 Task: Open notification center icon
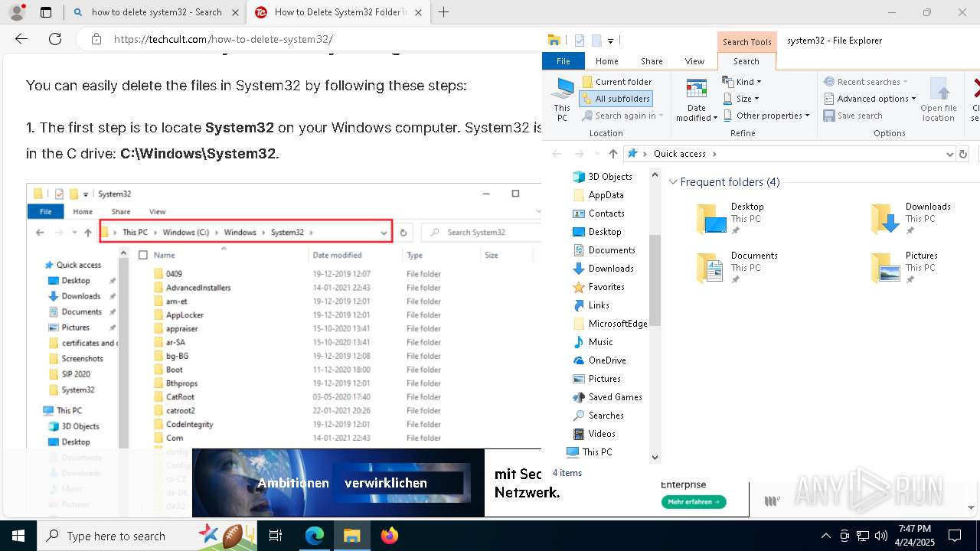click(955, 536)
